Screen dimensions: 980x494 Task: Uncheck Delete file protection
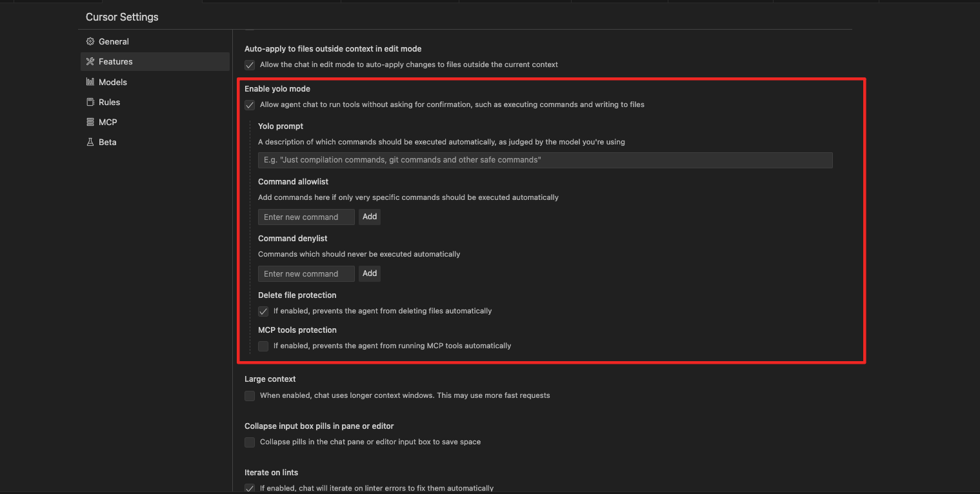(263, 311)
